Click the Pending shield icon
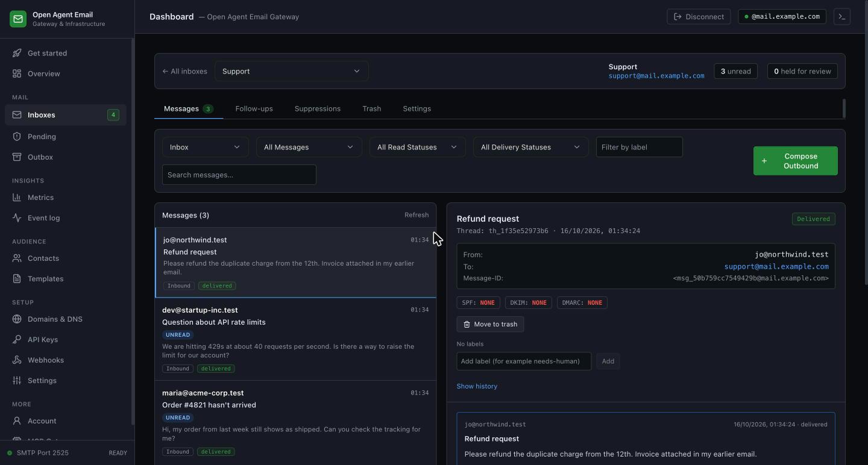This screenshot has width=868, height=465. pos(17,137)
